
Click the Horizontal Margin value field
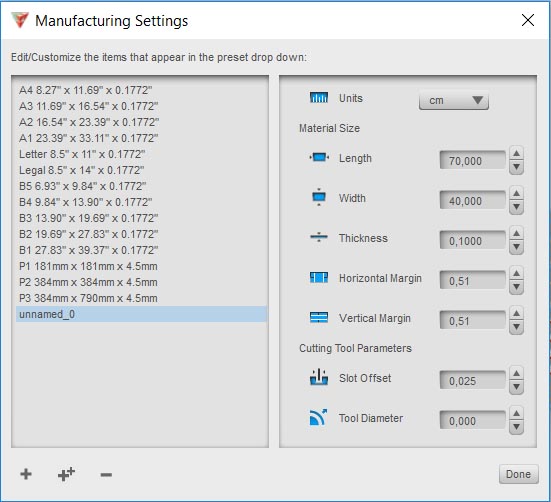pos(472,281)
